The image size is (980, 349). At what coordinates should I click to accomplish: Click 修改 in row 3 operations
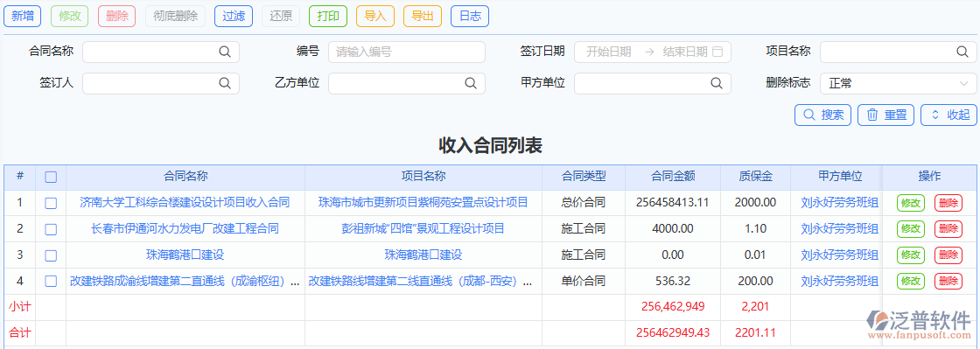click(911, 255)
